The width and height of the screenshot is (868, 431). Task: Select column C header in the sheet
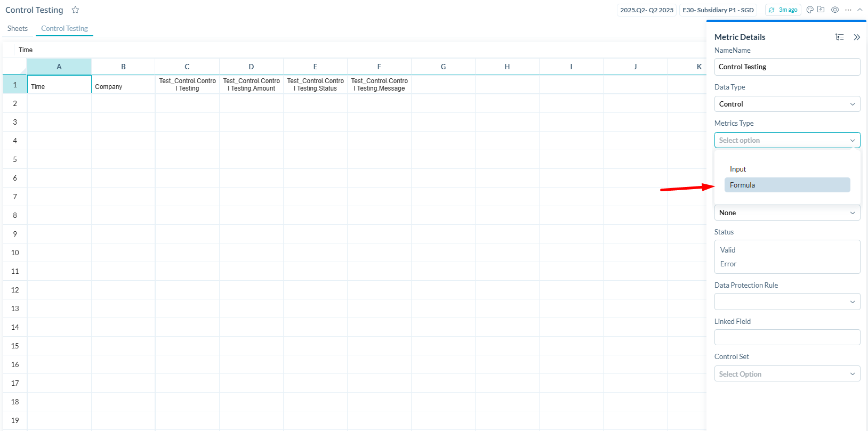(187, 67)
